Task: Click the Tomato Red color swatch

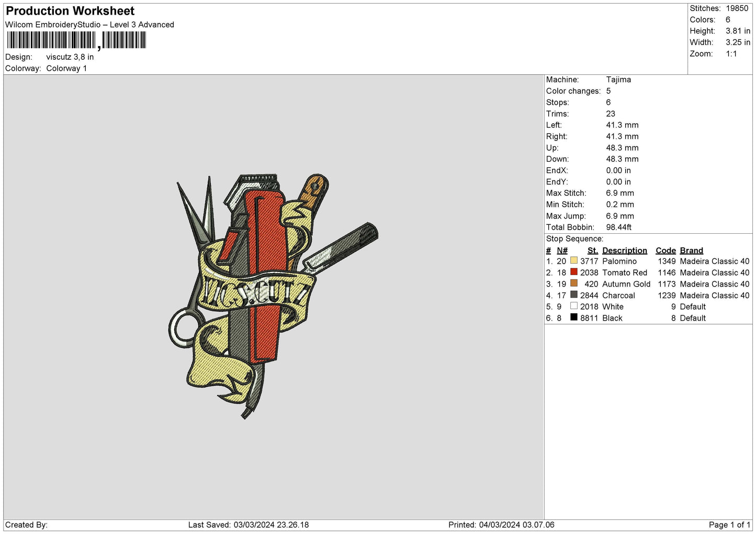Action: click(574, 272)
